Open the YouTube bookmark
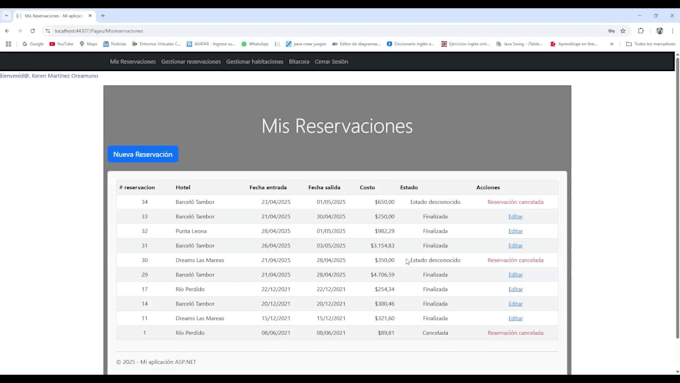The width and height of the screenshot is (680, 383). pos(61,44)
